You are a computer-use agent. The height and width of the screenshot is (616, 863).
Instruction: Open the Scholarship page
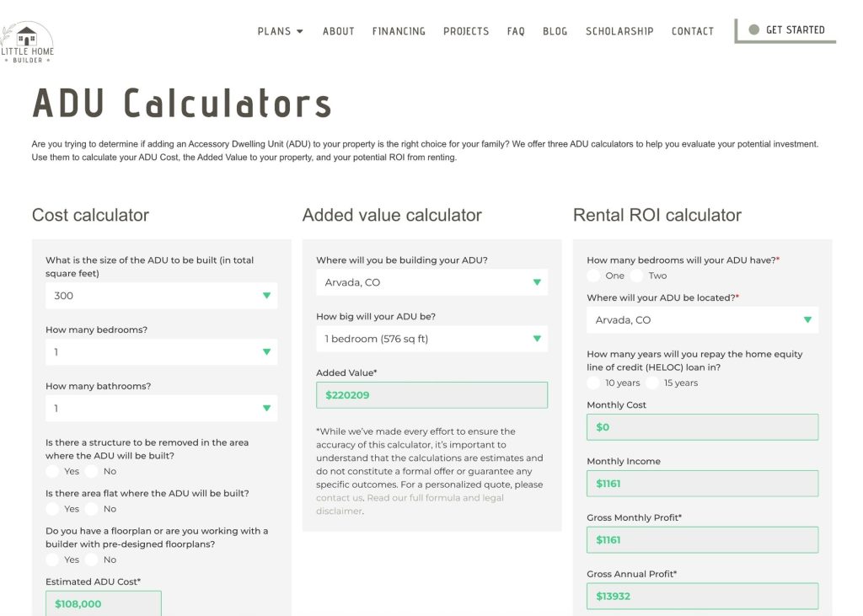tap(619, 31)
